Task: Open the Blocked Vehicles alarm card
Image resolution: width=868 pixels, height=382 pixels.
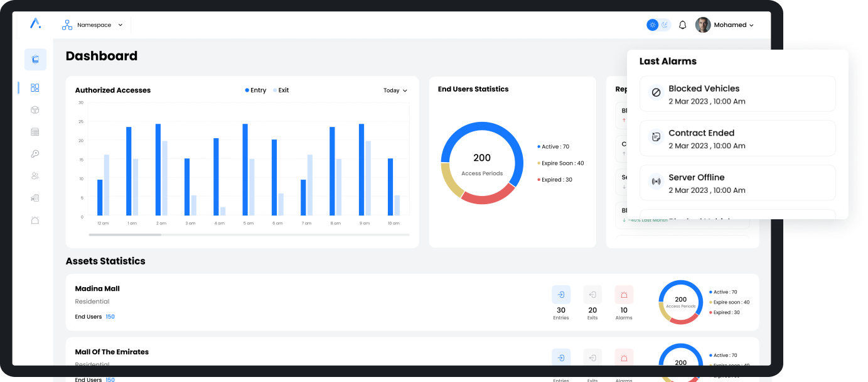Action: [x=737, y=94]
